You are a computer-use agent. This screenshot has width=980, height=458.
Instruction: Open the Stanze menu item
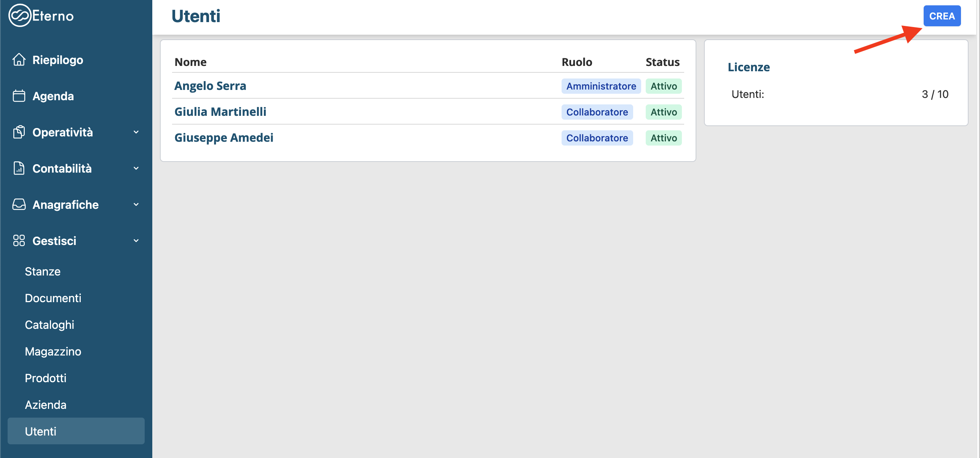43,272
